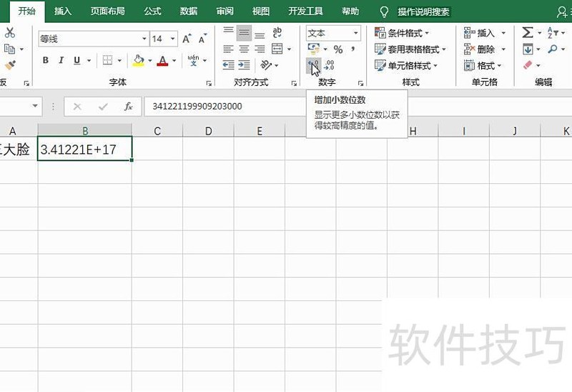572x392 pixels.
Task: Enable center horizontal alignment
Action: point(245,49)
